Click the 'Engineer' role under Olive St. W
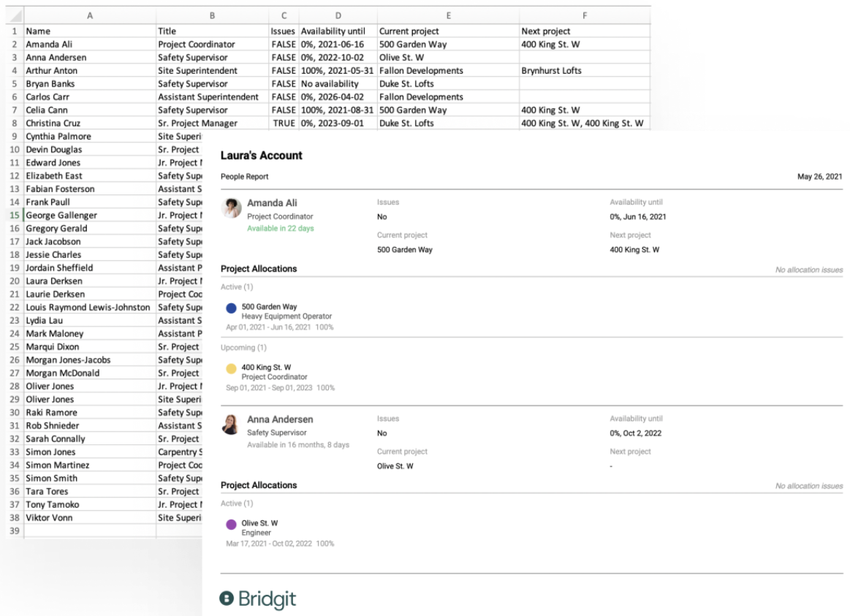Viewport: 850px width, 616px height. coord(256,533)
